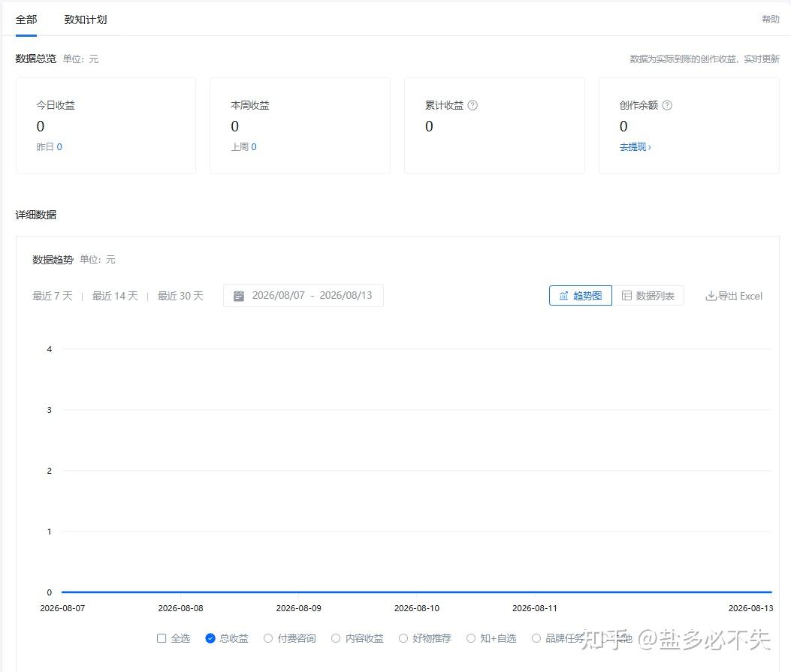Click the 2026-08-10 axis label
The height and width of the screenshot is (672, 791).
coord(417,608)
